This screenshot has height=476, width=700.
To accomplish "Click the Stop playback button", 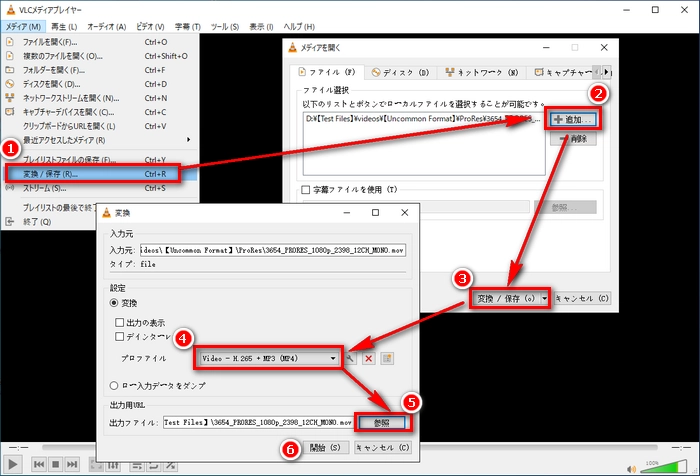I will [55, 464].
